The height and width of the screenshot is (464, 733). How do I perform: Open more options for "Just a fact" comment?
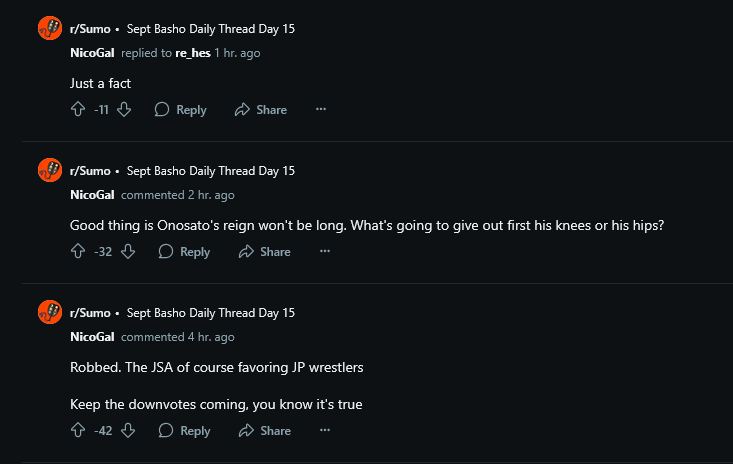[x=321, y=109]
